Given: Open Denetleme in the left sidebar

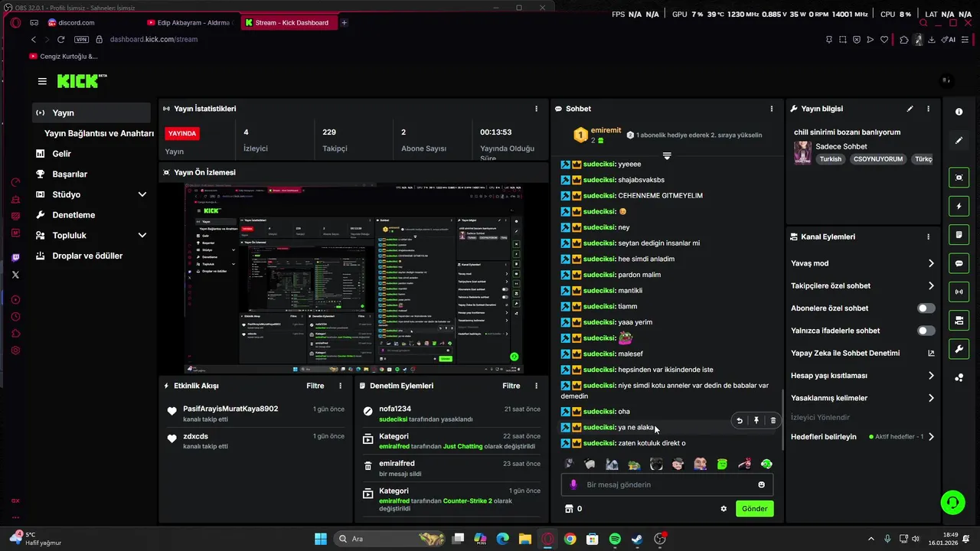Looking at the screenshot, I should (92, 215).
